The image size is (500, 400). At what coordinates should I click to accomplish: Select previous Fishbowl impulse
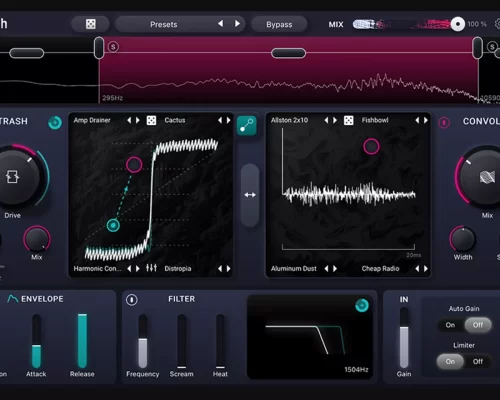click(x=417, y=120)
